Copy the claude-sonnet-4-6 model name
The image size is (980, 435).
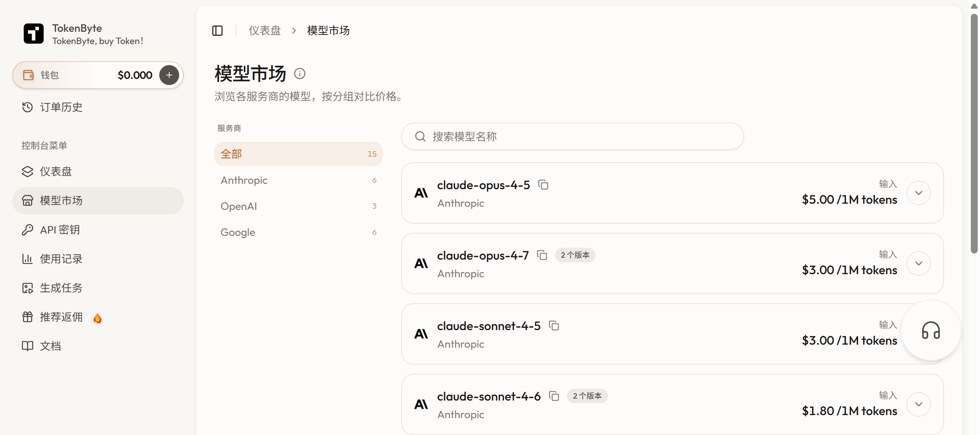click(x=554, y=396)
